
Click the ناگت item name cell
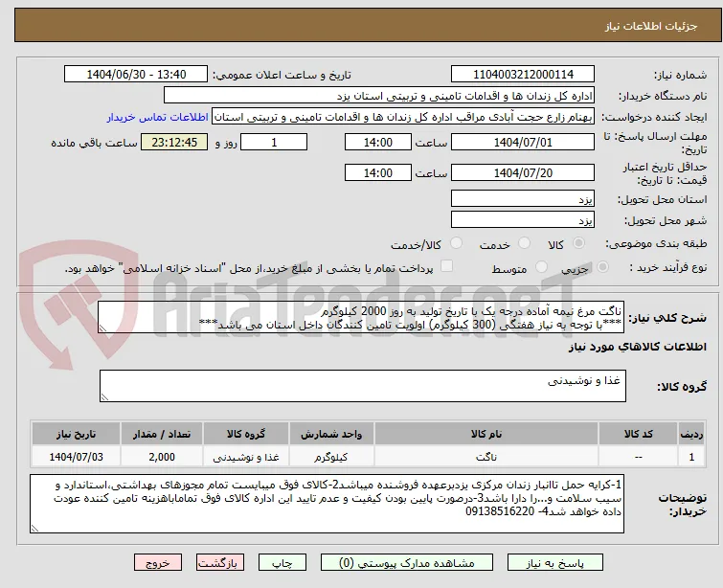click(x=486, y=457)
